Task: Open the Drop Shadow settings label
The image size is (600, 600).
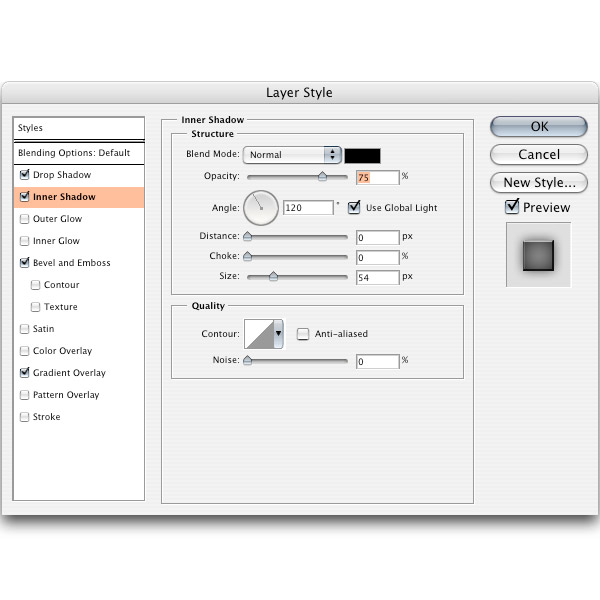Action: click(62, 175)
